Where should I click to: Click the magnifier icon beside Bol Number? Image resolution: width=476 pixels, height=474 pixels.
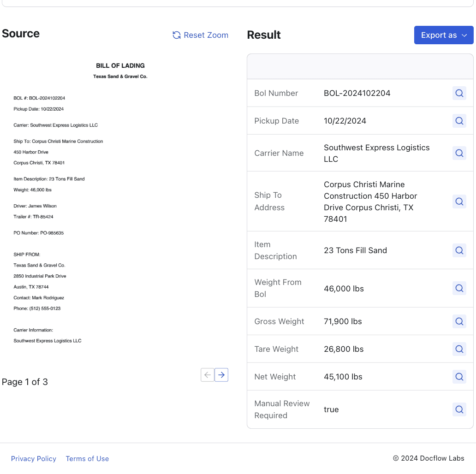(x=459, y=93)
